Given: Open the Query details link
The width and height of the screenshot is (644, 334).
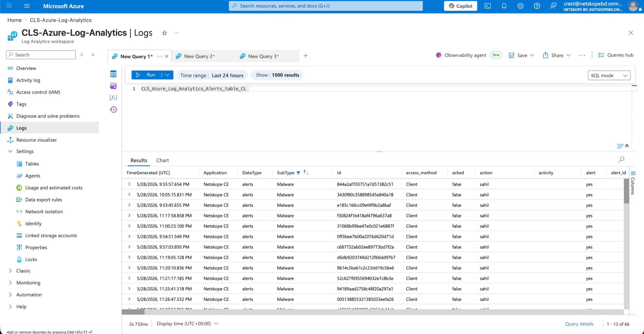Looking at the screenshot, I should 579,324.
